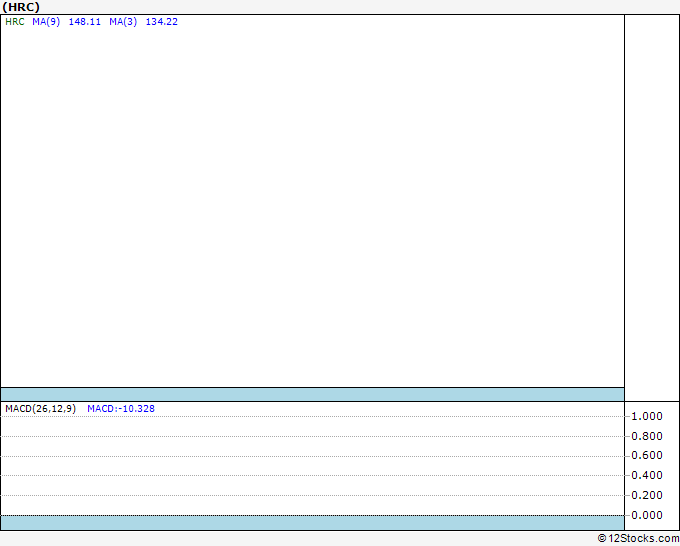This screenshot has height=546, width=680.
Task: Click the MA(9) legend label
Action: (x=46, y=22)
